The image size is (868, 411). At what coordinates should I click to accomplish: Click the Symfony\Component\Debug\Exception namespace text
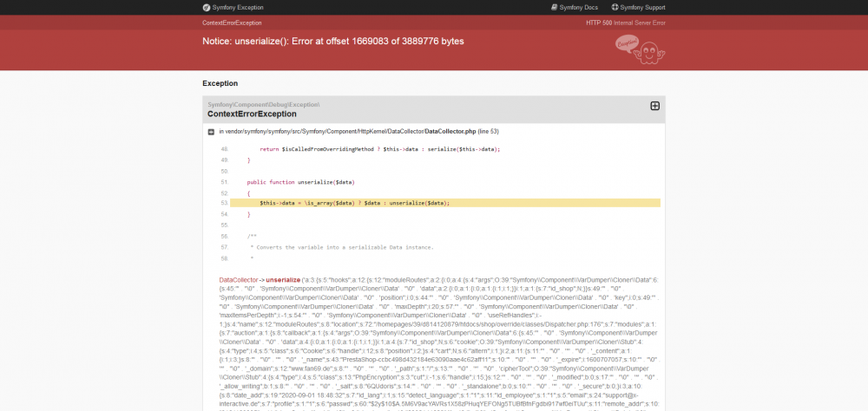tap(264, 105)
